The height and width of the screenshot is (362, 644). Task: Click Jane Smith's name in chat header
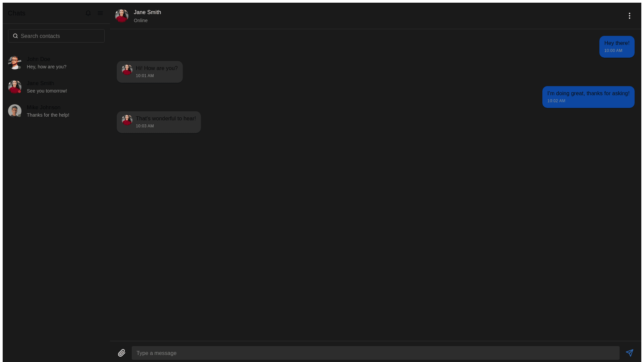147,12
